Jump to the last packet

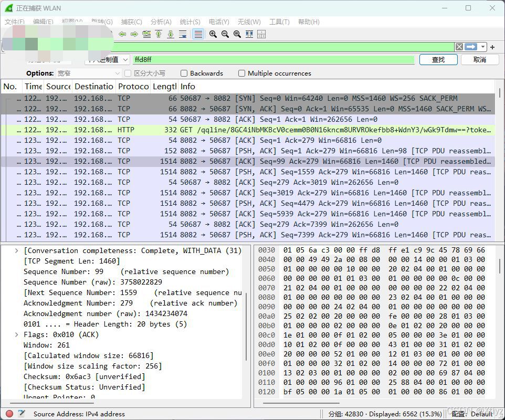171,34
